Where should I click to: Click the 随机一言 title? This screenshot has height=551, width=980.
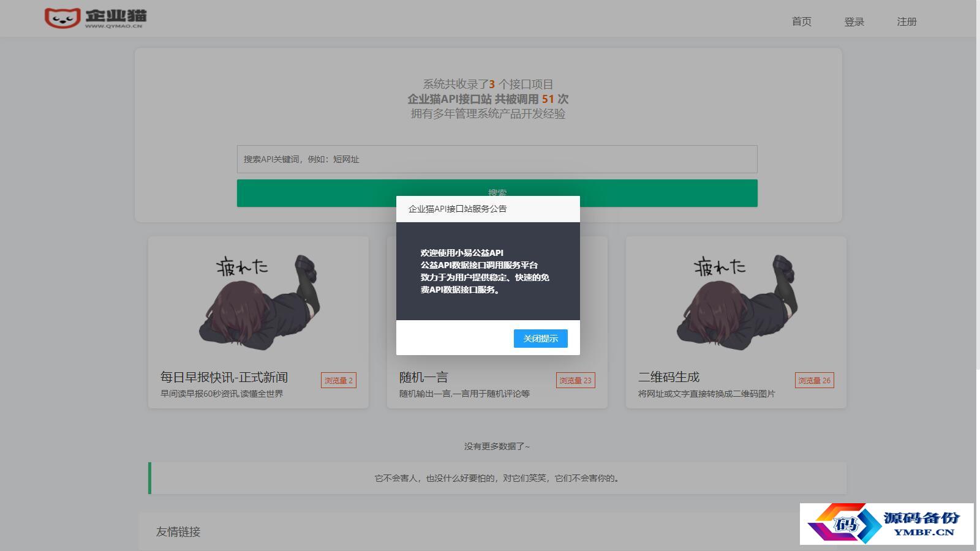coord(424,377)
